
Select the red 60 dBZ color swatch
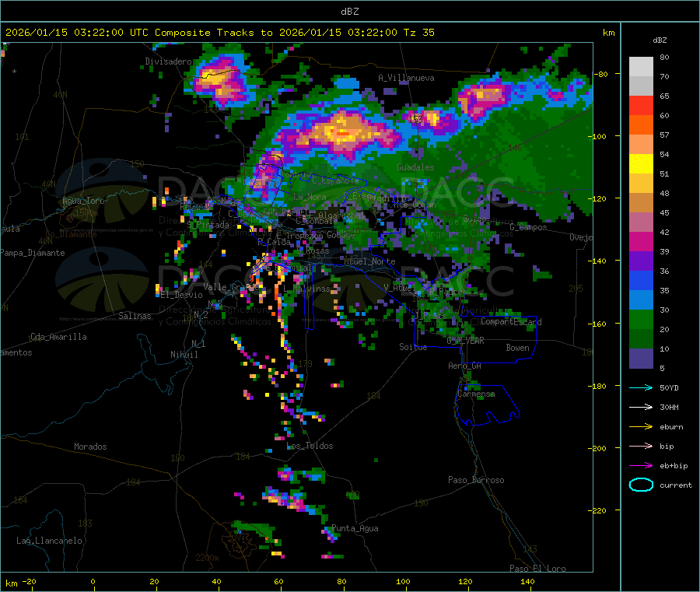[x=641, y=105]
